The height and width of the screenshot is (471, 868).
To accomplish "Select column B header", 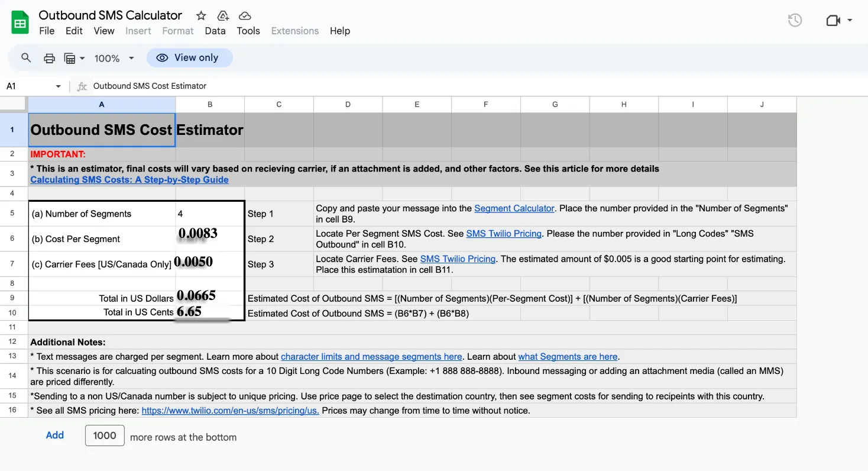I will pyautogui.click(x=210, y=105).
